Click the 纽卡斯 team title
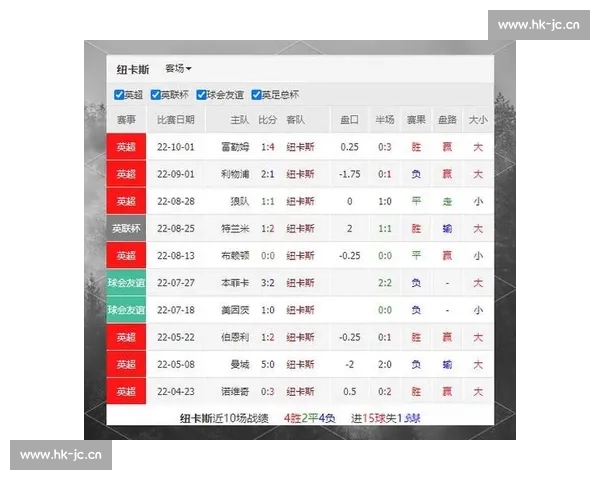Viewport: 600px width, 480px height. point(133,70)
